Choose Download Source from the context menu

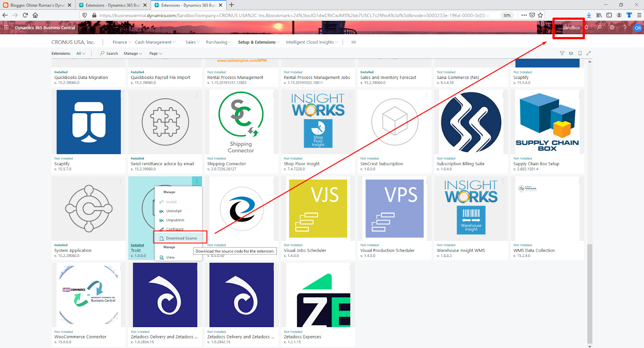tap(180, 238)
